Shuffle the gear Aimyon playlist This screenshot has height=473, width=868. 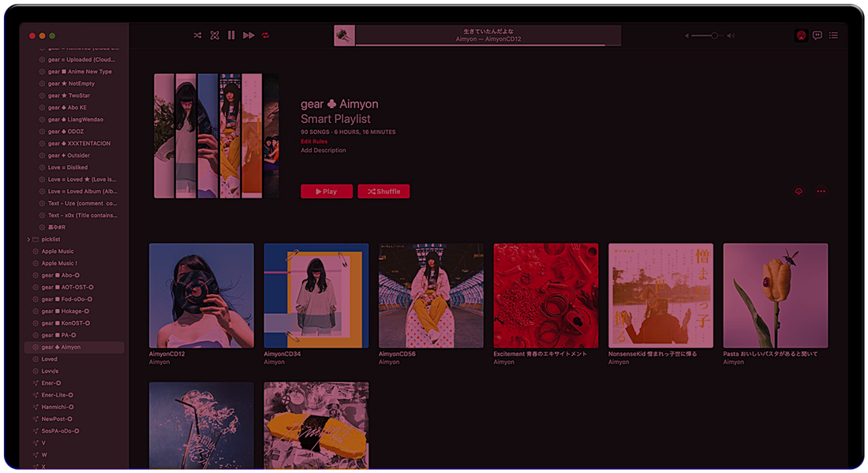pyautogui.click(x=383, y=192)
